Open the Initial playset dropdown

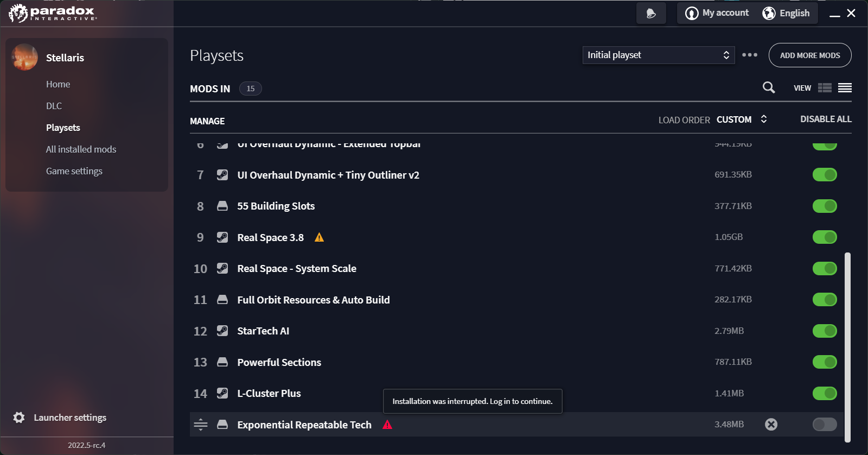point(659,55)
